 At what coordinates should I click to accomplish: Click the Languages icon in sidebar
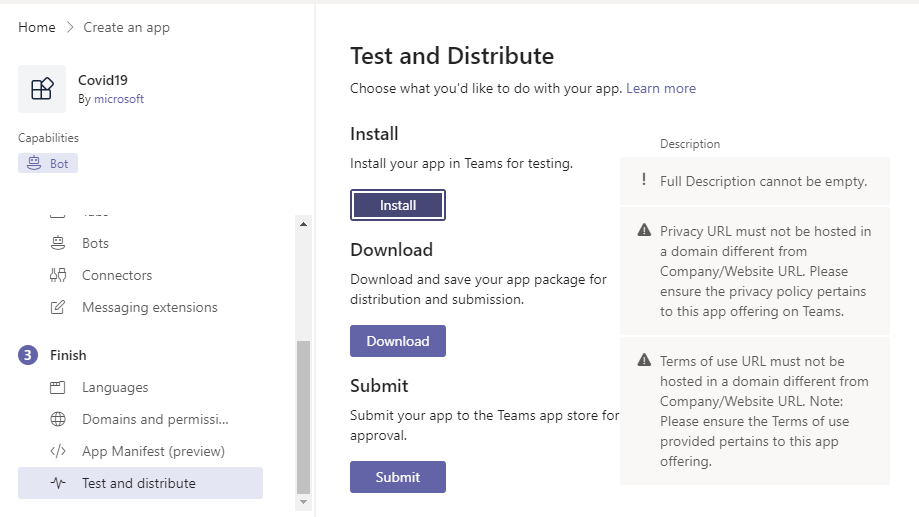(58, 387)
